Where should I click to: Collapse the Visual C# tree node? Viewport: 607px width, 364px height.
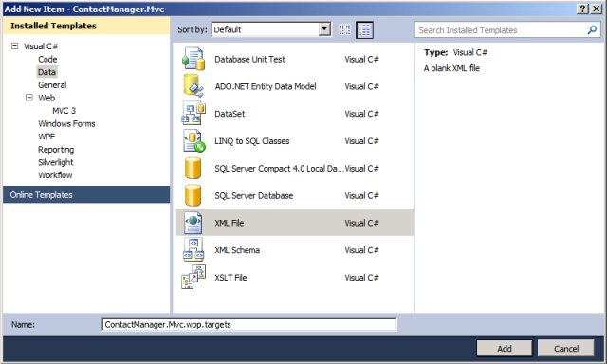[x=15, y=46]
